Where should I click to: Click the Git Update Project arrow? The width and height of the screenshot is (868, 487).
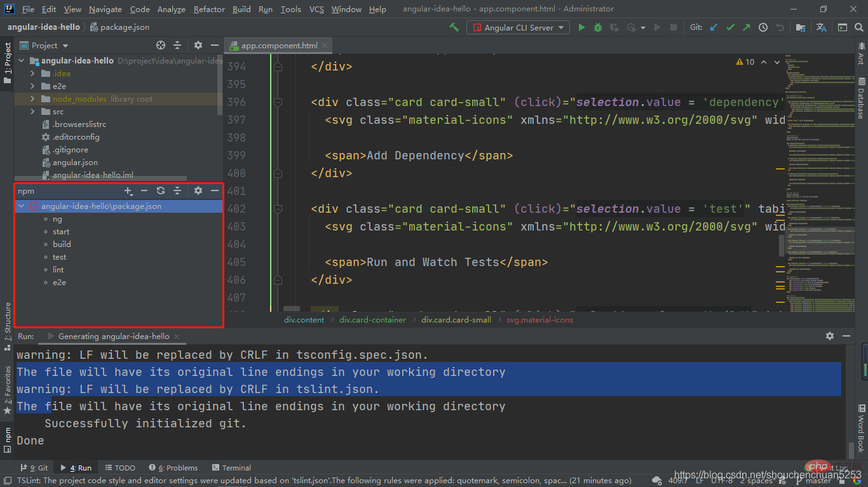coord(714,27)
